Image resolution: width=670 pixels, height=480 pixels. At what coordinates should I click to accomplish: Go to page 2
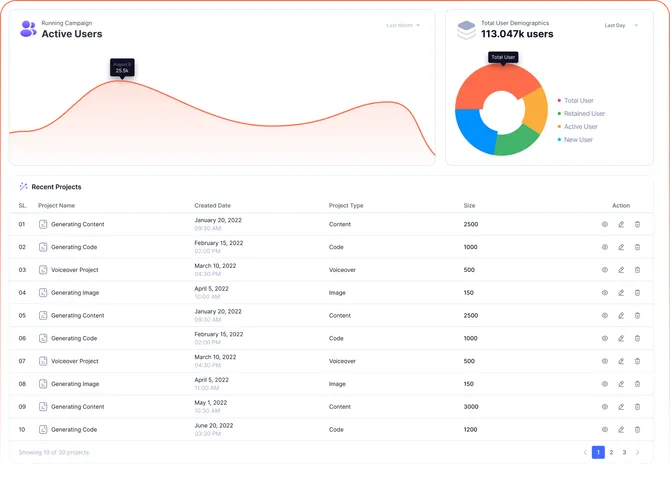tap(611, 452)
